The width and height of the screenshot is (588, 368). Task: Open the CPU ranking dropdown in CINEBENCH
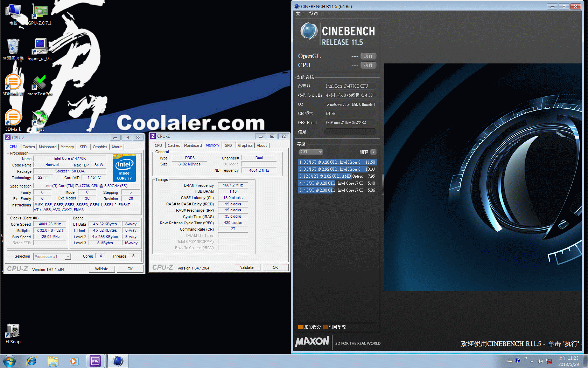pyautogui.click(x=311, y=152)
